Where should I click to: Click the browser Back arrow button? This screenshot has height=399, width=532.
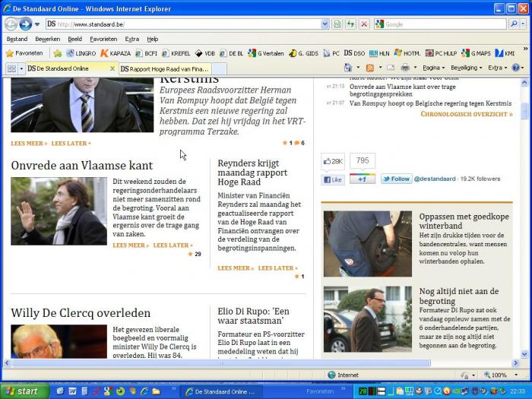[11, 24]
